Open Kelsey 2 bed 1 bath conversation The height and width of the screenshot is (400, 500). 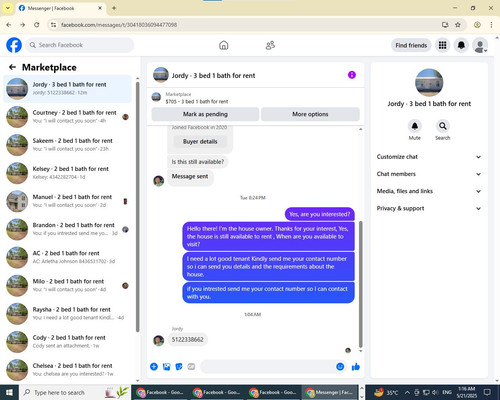pyautogui.click(x=67, y=173)
